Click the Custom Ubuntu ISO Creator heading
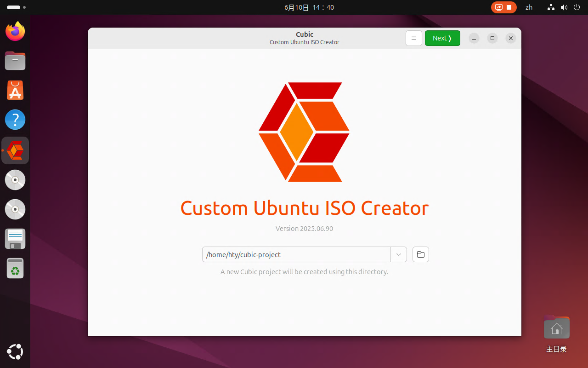This screenshot has height=368, width=588. pos(305,208)
